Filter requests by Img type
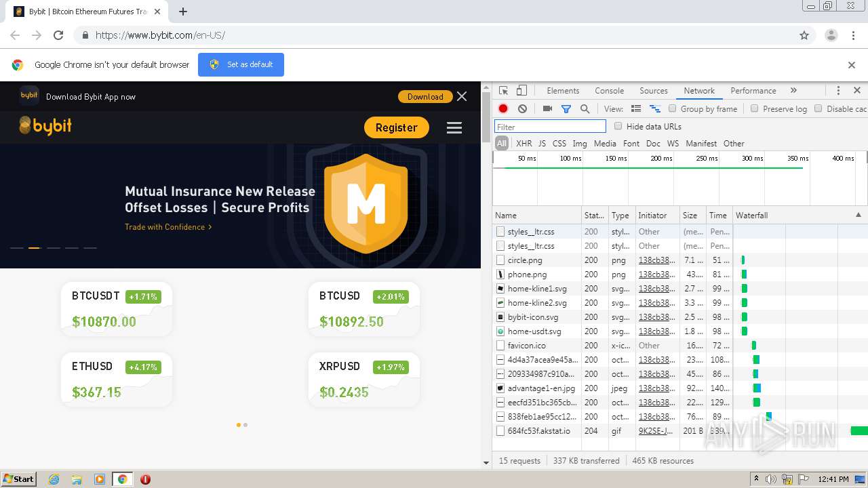 (x=580, y=144)
